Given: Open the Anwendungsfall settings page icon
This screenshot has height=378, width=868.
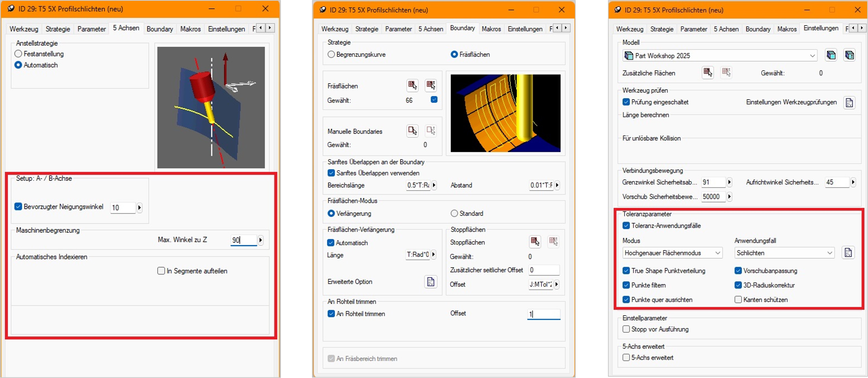Looking at the screenshot, I should point(848,252).
